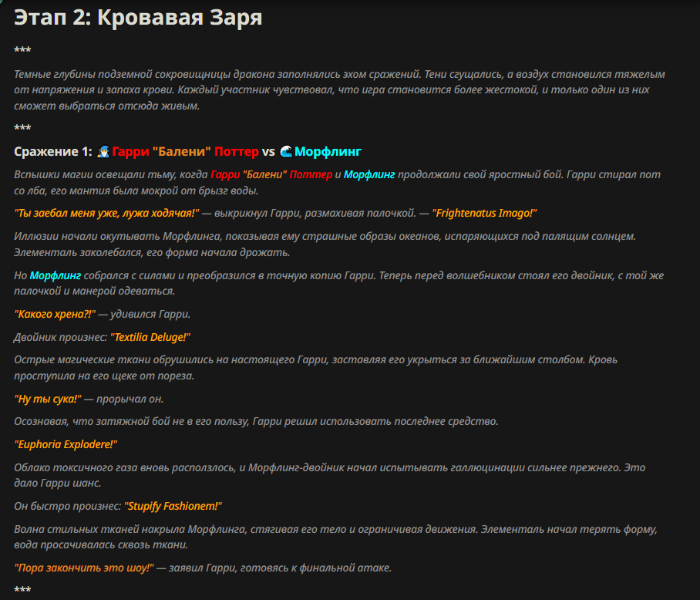This screenshot has height=600, width=700.
Task: Click the quote "Ну ты сука!"
Action: (x=48, y=399)
